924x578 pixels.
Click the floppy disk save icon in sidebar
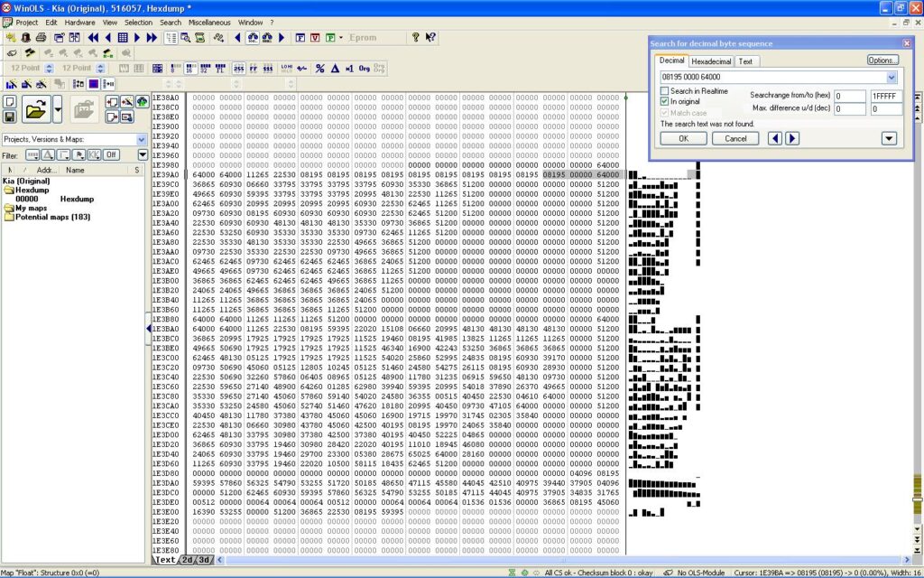click(x=9, y=117)
